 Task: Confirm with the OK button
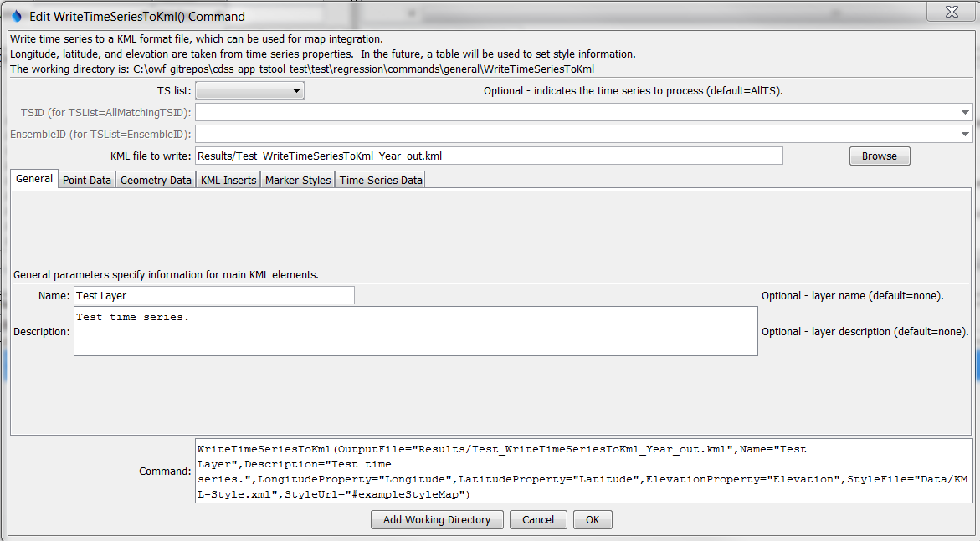tap(593, 520)
